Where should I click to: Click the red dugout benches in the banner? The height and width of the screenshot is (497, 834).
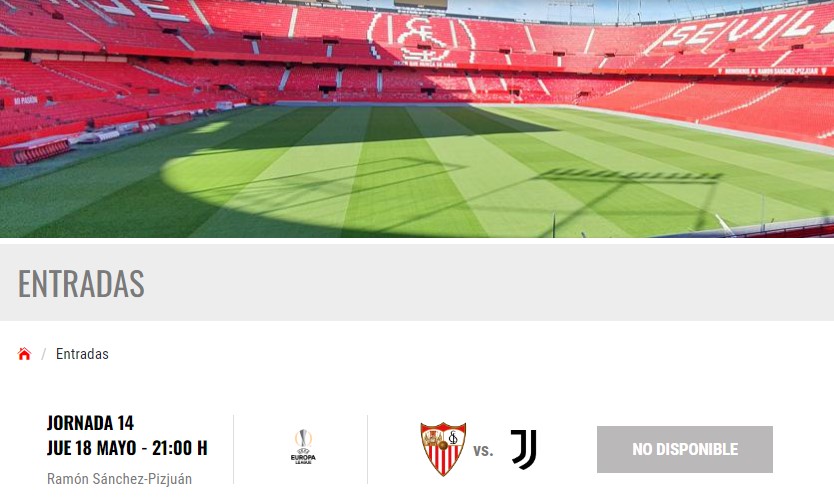pos(36,153)
